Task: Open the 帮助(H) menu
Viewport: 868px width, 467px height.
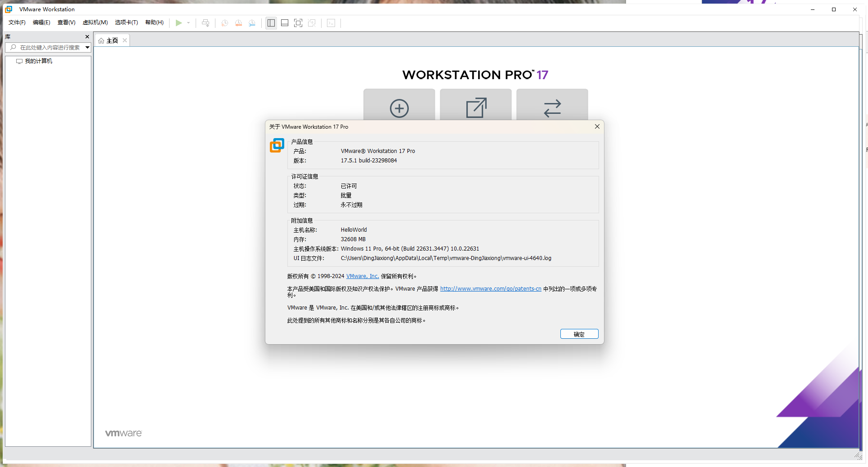Action: point(154,22)
